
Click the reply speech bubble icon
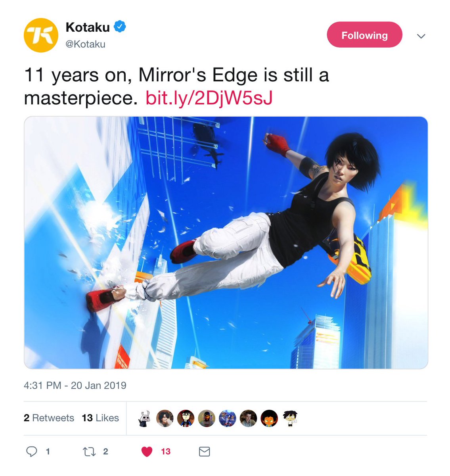[32, 451]
